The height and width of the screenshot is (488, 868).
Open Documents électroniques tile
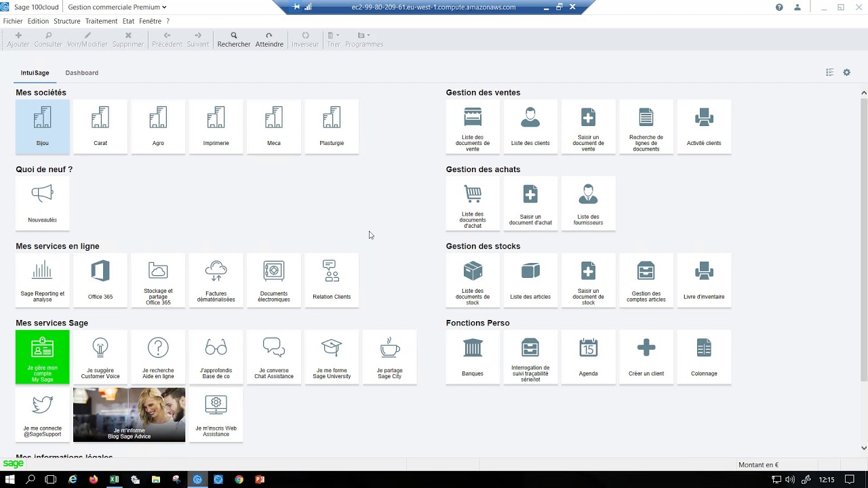[274, 281]
